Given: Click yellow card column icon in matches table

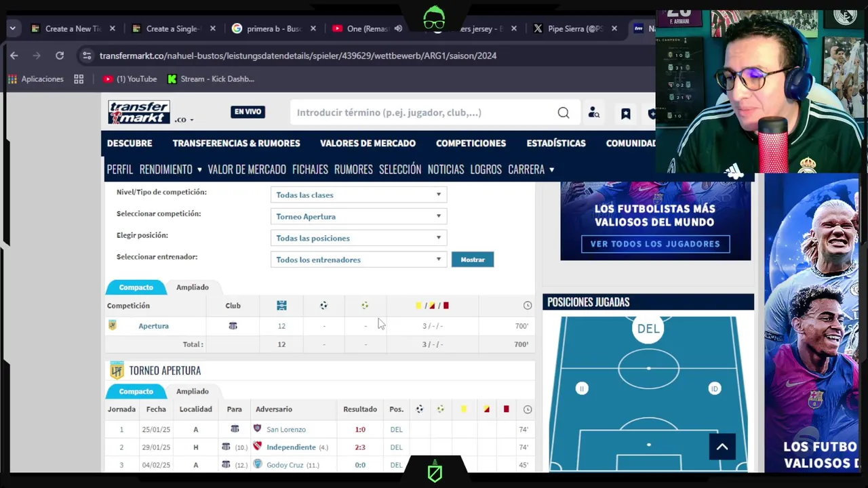Looking at the screenshot, I should coord(464,409).
